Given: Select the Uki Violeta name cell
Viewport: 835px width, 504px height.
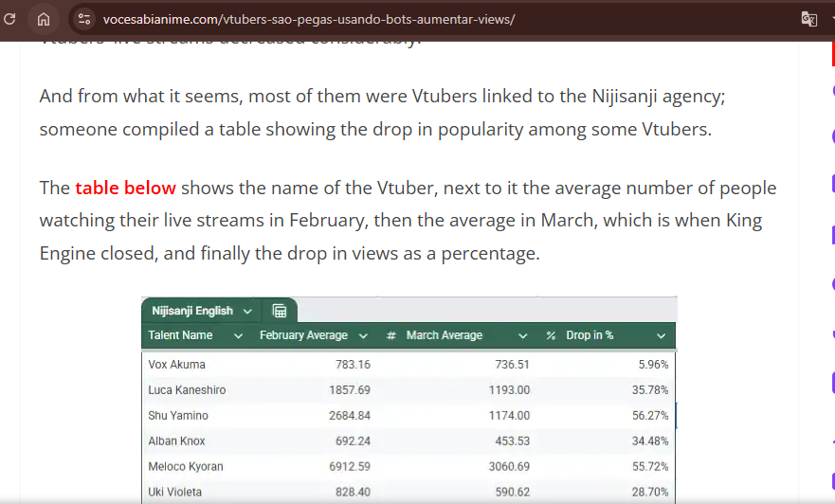Looking at the screenshot, I should tap(174, 493).
